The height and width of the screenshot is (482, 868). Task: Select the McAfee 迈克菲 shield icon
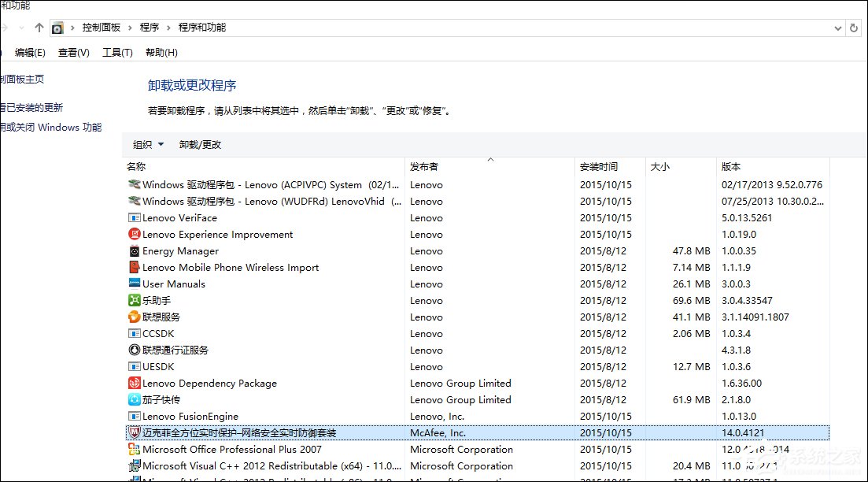click(x=135, y=432)
